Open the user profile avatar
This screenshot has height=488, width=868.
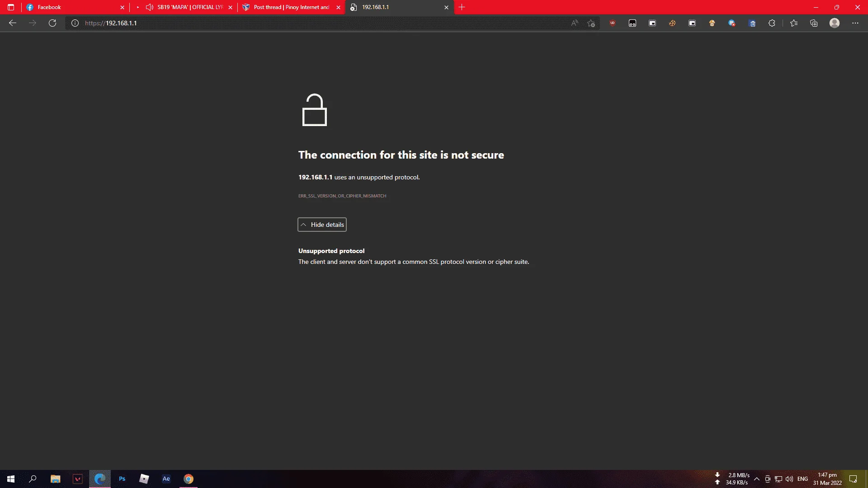tap(835, 23)
